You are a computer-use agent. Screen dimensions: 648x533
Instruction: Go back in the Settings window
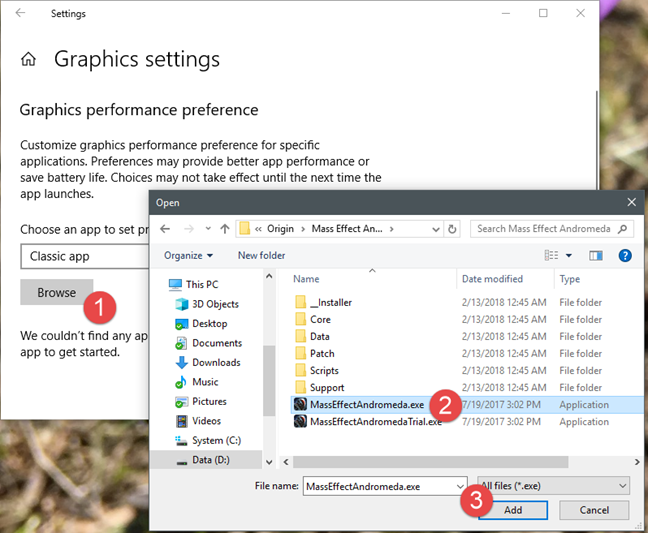tap(20, 13)
